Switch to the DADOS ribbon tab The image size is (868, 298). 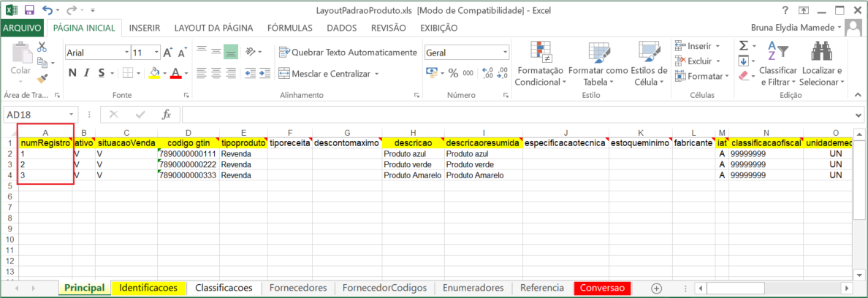click(x=341, y=28)
